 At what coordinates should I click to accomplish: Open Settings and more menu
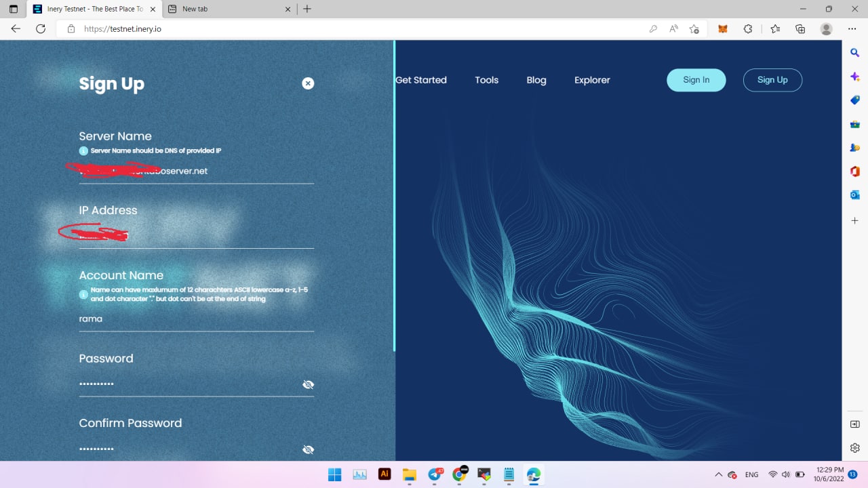coord(852,28)
